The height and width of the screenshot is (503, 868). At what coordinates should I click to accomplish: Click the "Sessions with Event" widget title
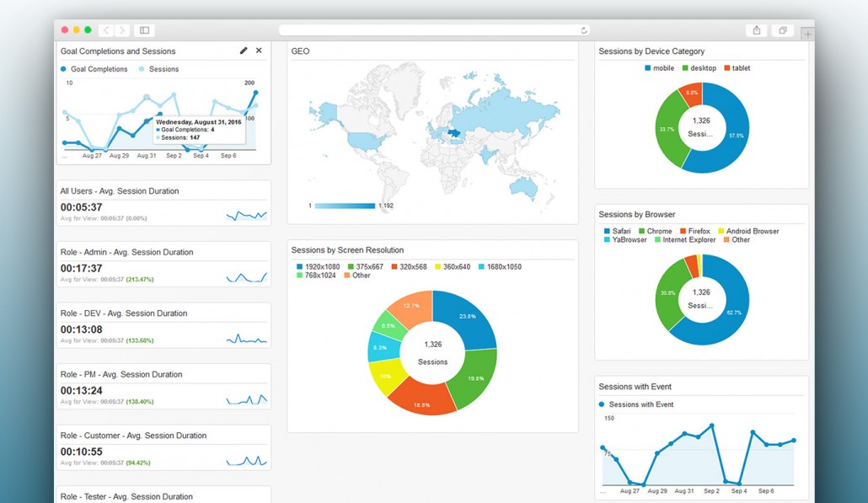click(635, 387)
